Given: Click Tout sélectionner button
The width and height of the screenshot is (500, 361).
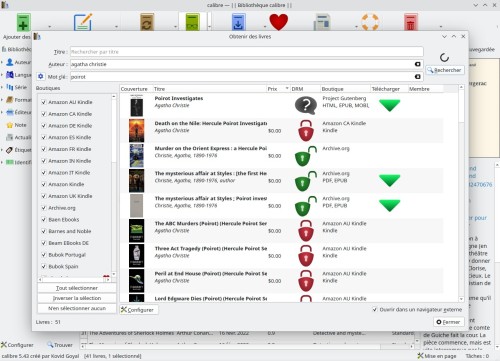Looking at the screenshot, I should click(77, 288).
